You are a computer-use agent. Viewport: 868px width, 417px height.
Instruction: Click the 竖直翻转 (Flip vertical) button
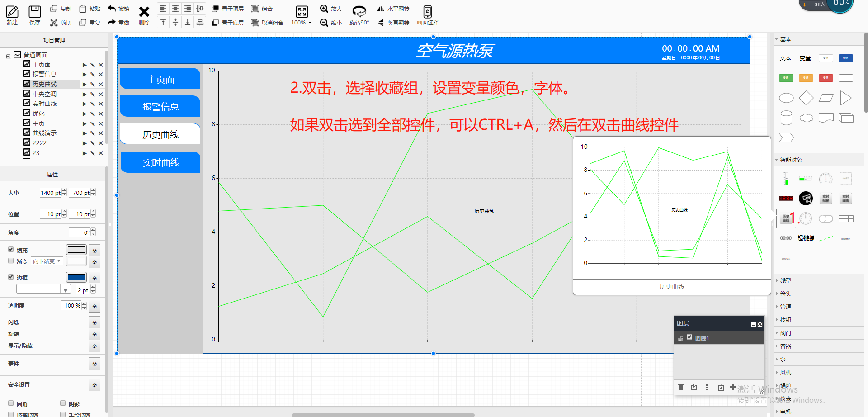click(x=393, y=23)
